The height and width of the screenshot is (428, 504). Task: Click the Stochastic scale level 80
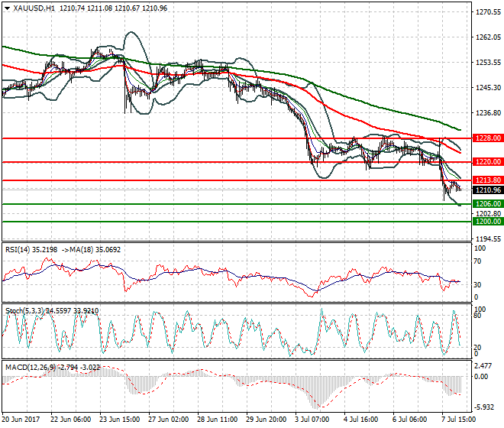478,316
